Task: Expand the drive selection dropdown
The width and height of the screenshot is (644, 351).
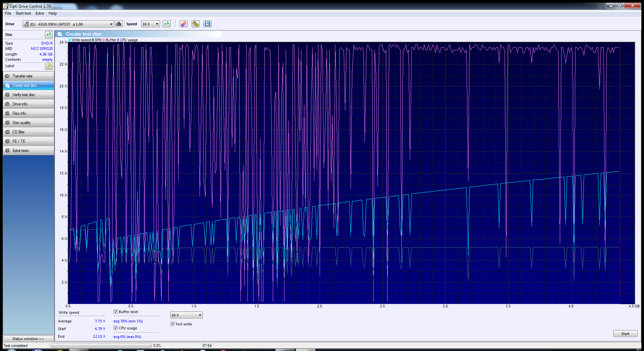Action: coord(111,24)
